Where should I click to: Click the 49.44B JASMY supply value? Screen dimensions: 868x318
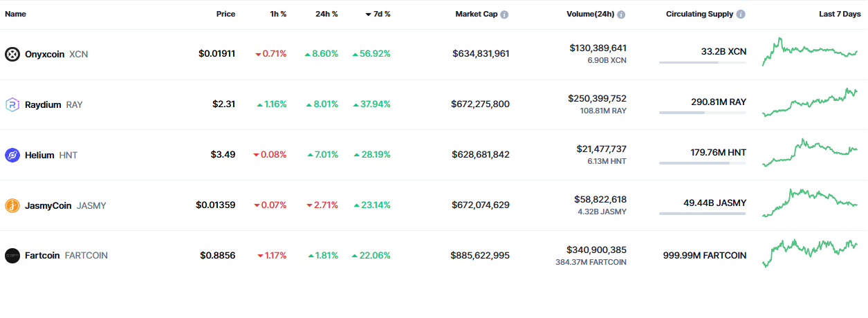[714, 203]
